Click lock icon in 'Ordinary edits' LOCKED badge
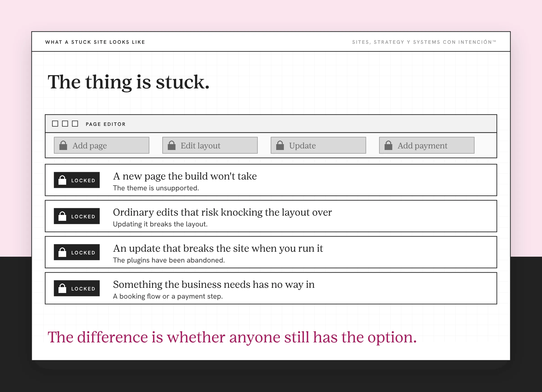 pos(62,216)
